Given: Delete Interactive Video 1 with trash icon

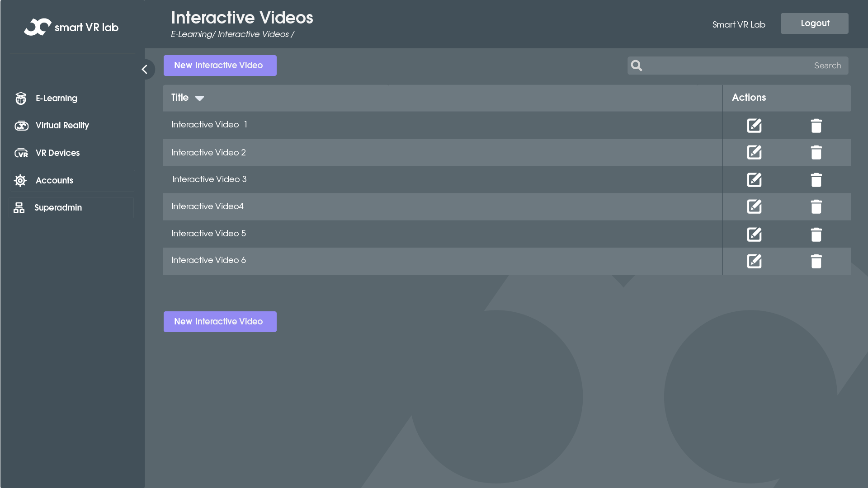Looking at the screenshot, I should pyautogui.click(x=816, y=126).
